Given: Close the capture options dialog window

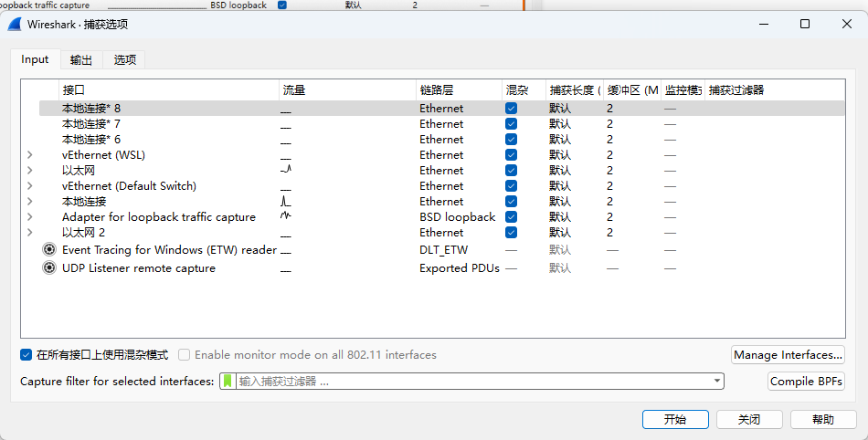Looking at the screenshot, I should (846, 24).
